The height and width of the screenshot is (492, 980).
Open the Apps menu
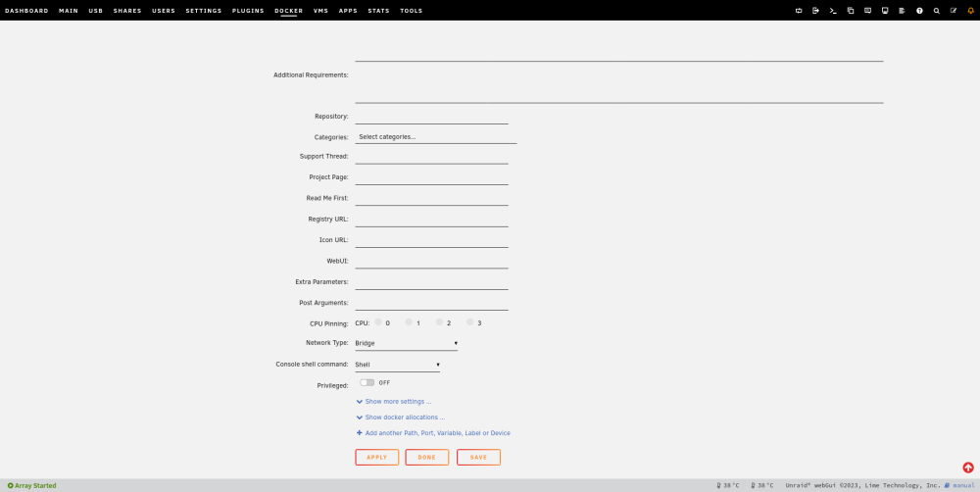point(348,11)
